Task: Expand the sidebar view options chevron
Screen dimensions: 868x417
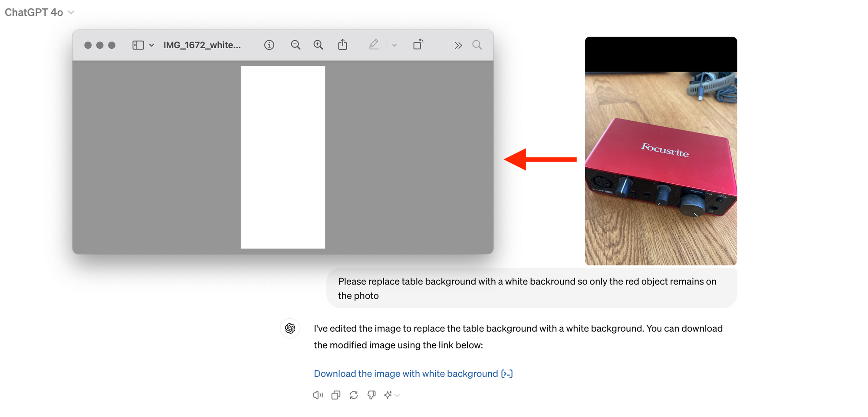Action: click(x=151, y=45)
